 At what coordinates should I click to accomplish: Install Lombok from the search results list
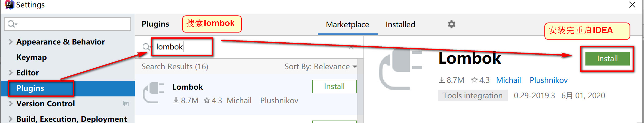point(334,87)
